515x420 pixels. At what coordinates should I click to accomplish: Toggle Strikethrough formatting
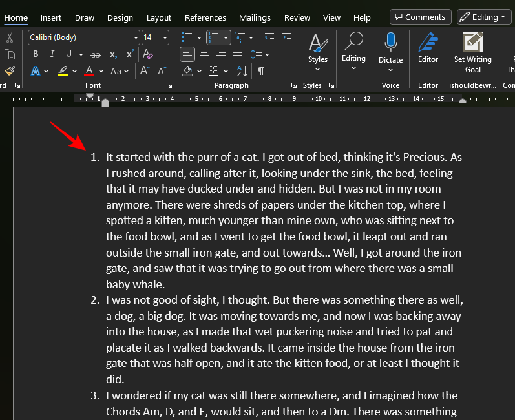pyautogui.click(x=96, y=54)
